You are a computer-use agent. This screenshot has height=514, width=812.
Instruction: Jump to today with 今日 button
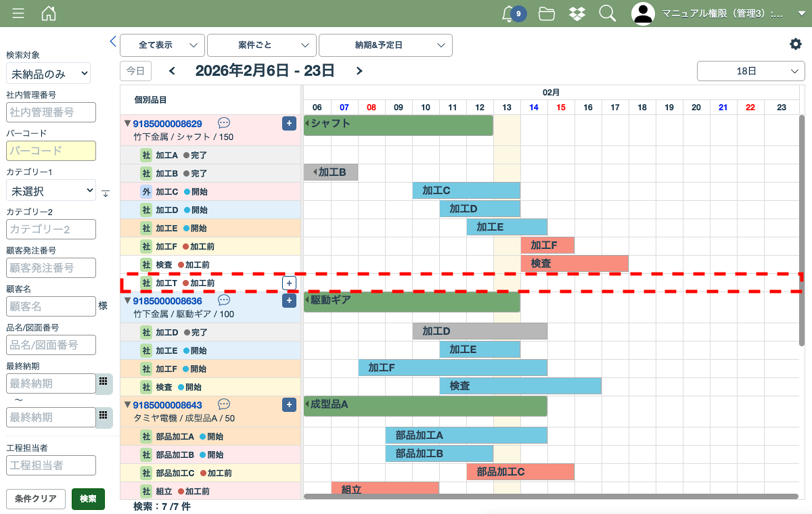(x=135, y=71)
